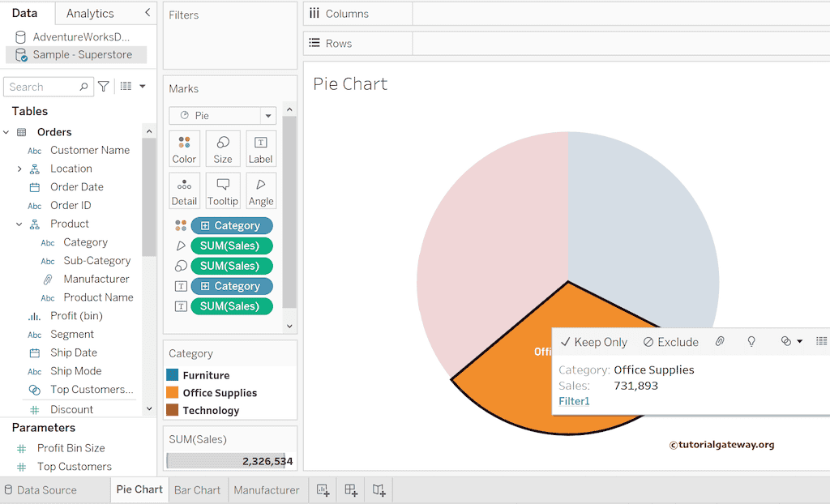The width and height of the screenshot is (830, 504).
Task: Open the Label mark card
Action: (261, 149)
